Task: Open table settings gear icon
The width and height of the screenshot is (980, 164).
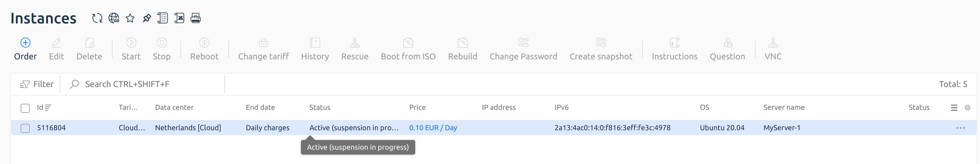Action: 968,108
